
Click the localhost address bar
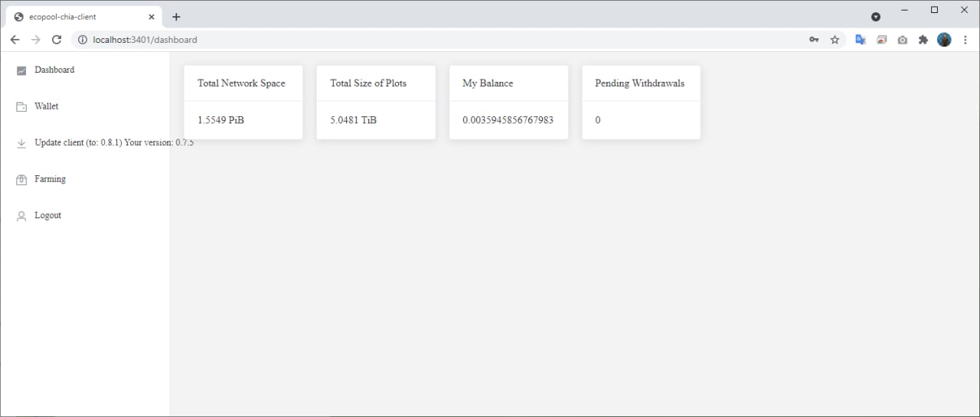click(x=383, y=40)
